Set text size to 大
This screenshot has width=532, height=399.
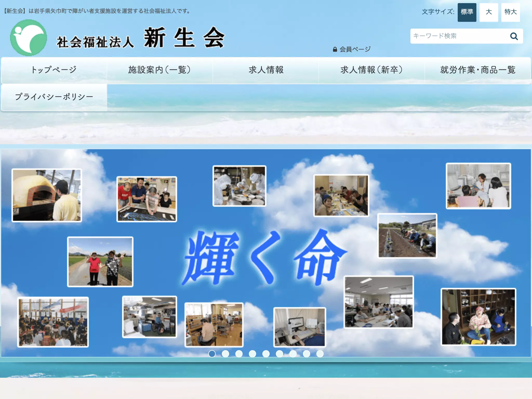(489, 12)
